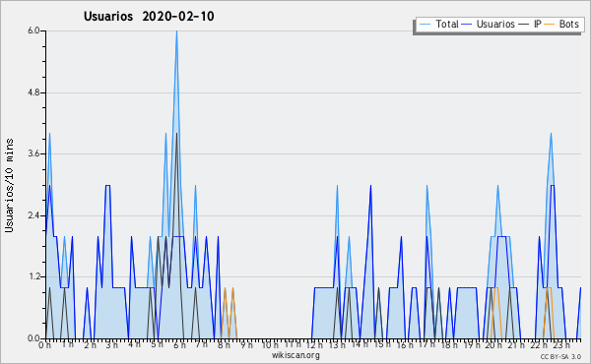Click the '20 h' x-axis label
The image size is (591, 364).
click(493, 344)
